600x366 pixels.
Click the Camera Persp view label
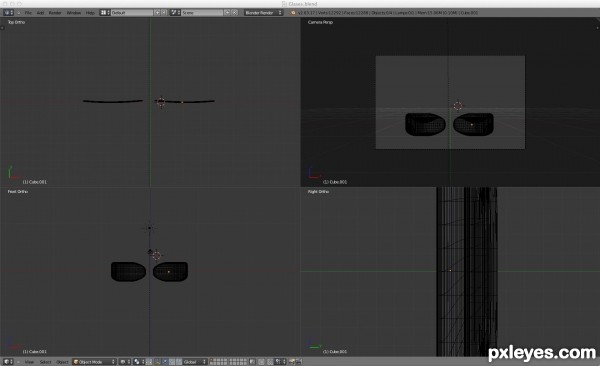point(320,22)
